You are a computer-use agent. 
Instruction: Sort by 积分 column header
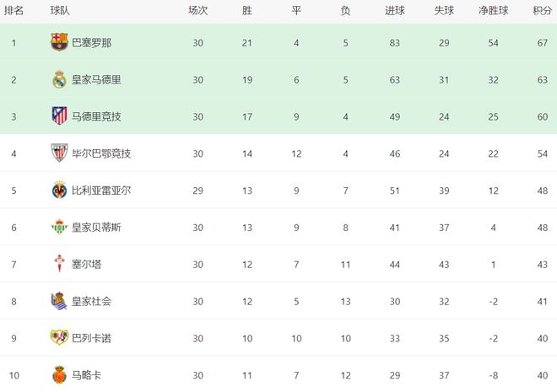click(x=543, y=11)
